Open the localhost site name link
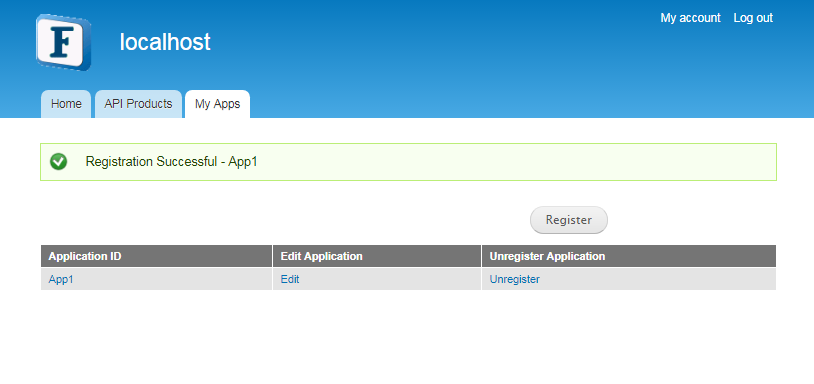 [x=165, y=42]
